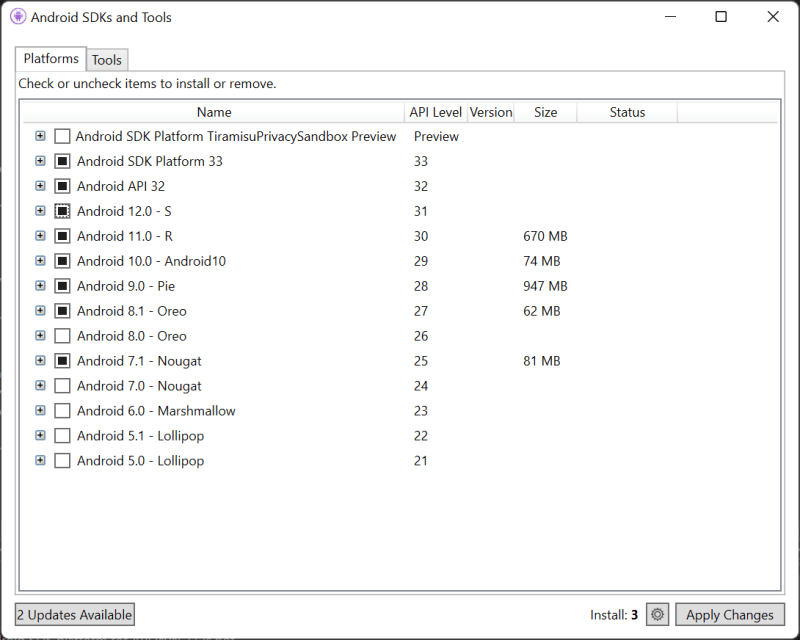Click the 947 MB size value
Viewport: 800px width, 640px height.
pos(545,286)
